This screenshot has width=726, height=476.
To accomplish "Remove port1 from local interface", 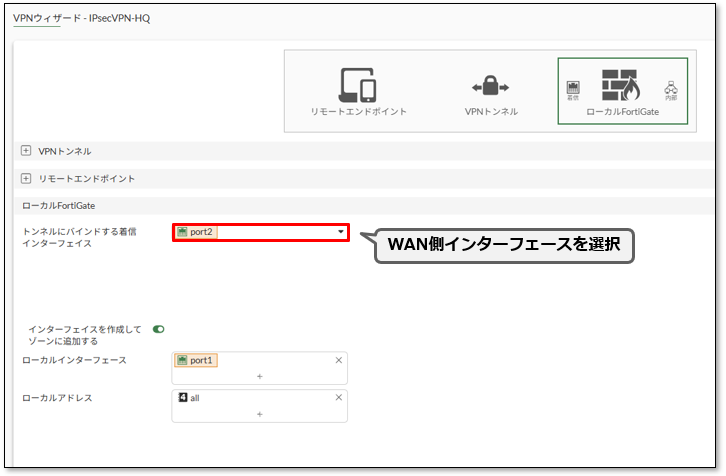I will 338,360.
